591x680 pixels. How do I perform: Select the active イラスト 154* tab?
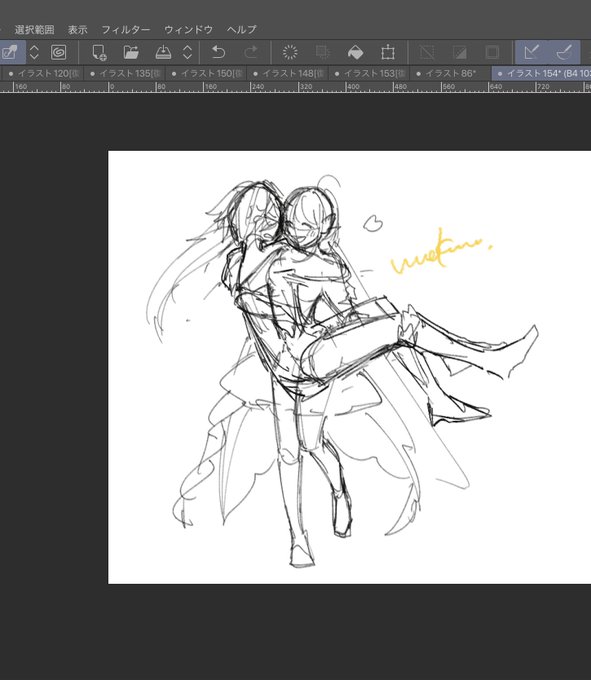(542, 73)
